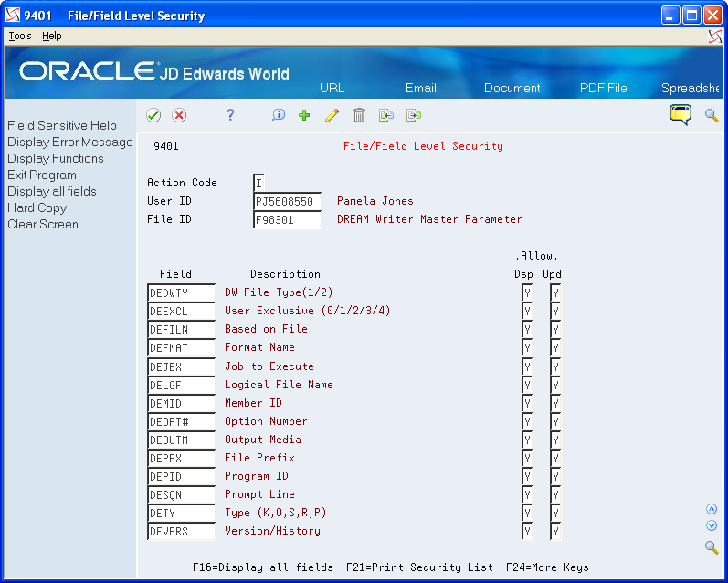
Task: Select the URL tab
Action: pos(332,88)
